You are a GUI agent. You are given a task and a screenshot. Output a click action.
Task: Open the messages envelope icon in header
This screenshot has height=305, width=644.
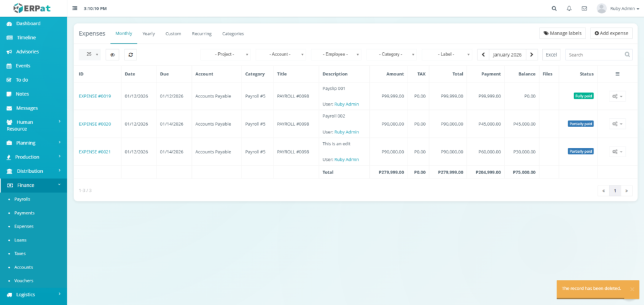pyautogui.click(x=584, y=9)
